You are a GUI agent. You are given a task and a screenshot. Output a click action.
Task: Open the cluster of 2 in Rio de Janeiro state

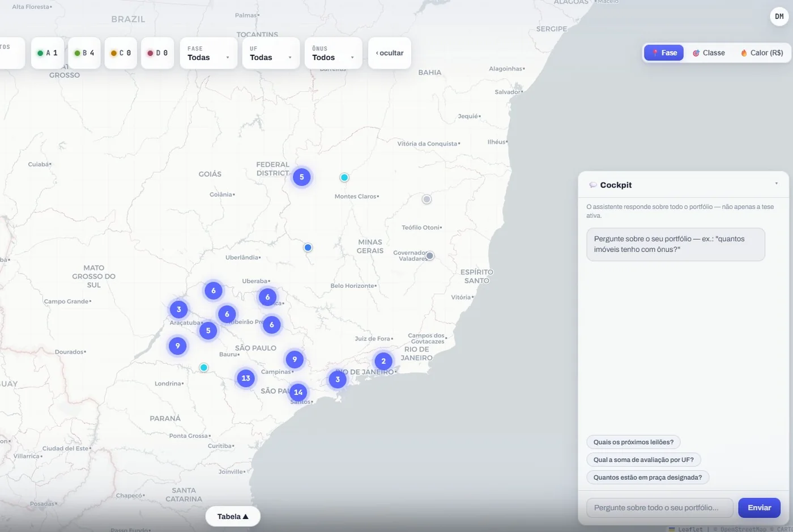(383, 361)
